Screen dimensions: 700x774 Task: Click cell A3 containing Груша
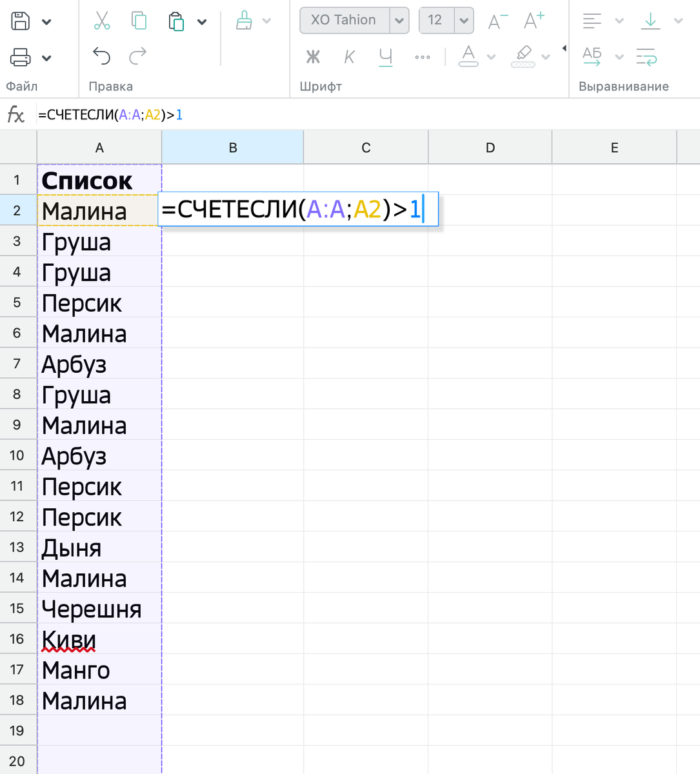pyautogui.click(x=99, y=241)
